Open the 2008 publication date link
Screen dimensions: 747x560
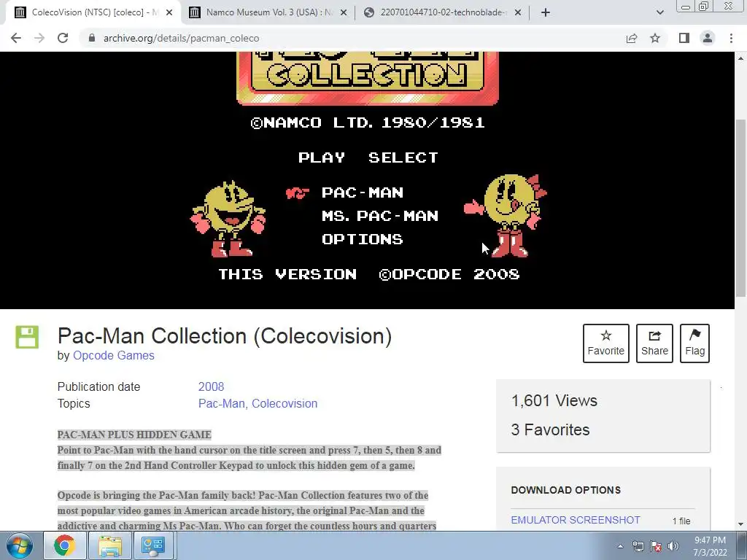(211, 386)
